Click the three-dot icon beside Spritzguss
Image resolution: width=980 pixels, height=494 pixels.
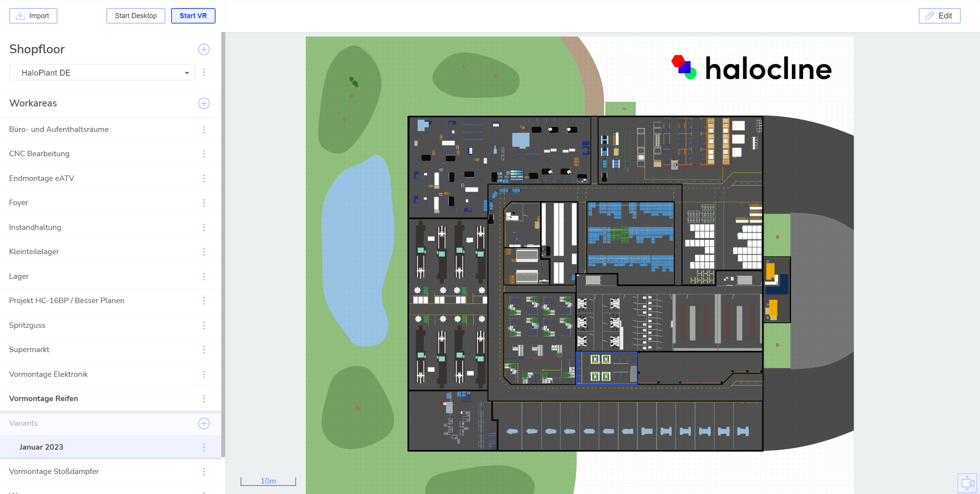(204, 325)
